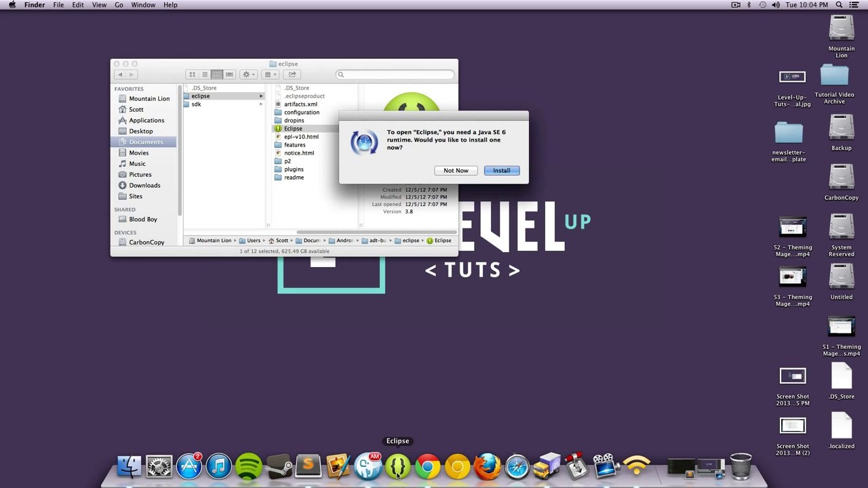Viewport: 868px width, 488px height.
Task: Go back in Finder window
Action: click(120, 75)
